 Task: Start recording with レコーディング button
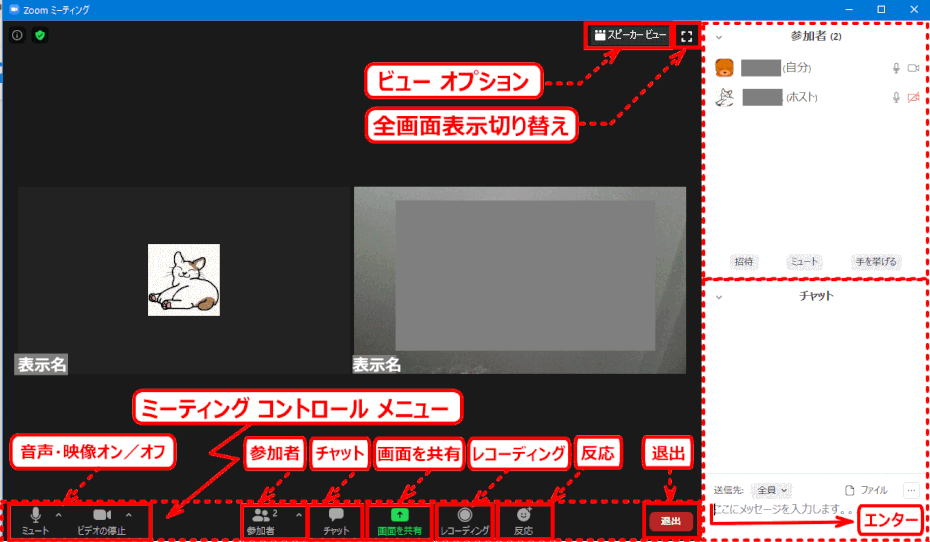click(x=465, y=521)
